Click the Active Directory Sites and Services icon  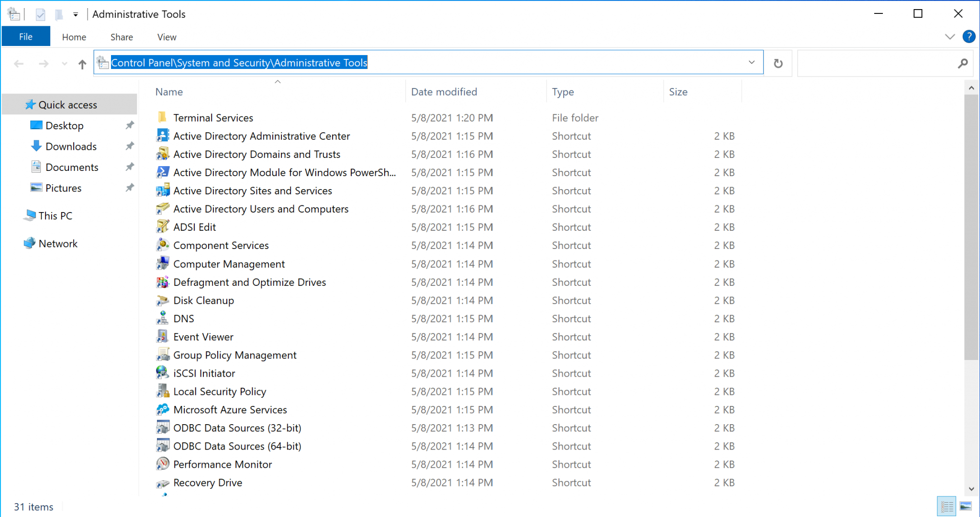click(x=162, y=190)
